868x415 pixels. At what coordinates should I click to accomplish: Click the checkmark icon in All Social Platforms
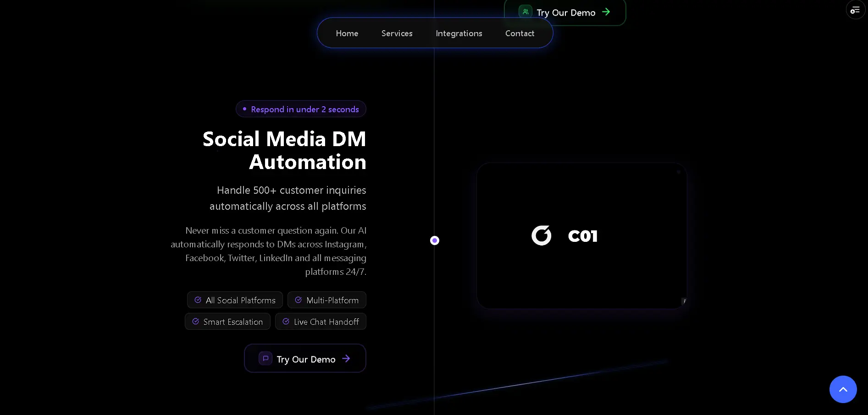click(x=198, y=300)
